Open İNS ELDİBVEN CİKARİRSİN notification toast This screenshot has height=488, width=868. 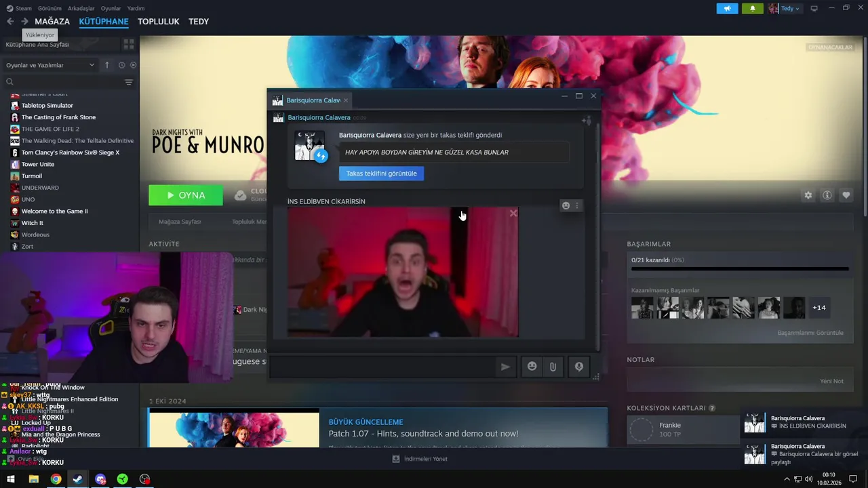[x=804, y=422]
